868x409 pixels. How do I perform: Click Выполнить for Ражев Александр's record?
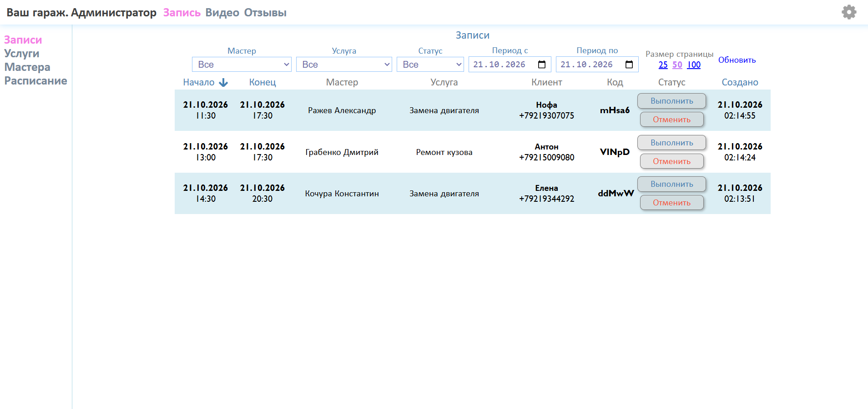(671, 101)
